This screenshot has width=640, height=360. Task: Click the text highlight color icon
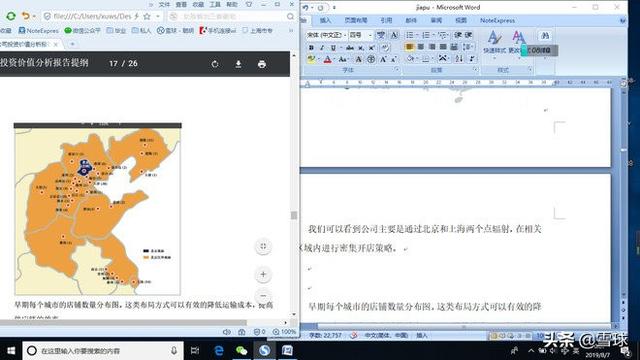tap(311, 60)
